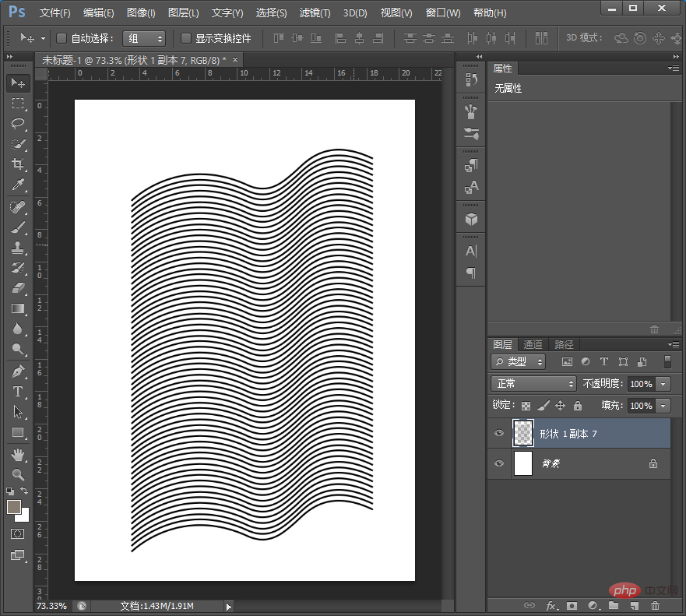Select the Gradient tool
Viewport: 686px width, 616px height.
pos(18,308)
